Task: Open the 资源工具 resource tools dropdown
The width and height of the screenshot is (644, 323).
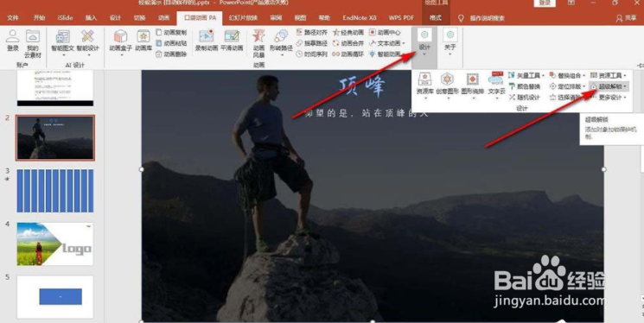Action: [609, 75]
